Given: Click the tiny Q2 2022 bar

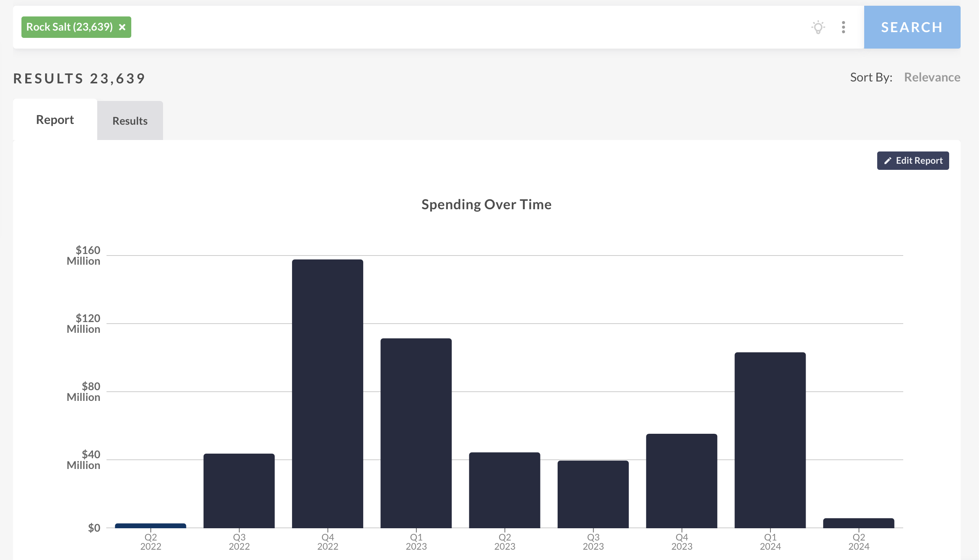Looking at the screenshot, I should pos(150,526).
